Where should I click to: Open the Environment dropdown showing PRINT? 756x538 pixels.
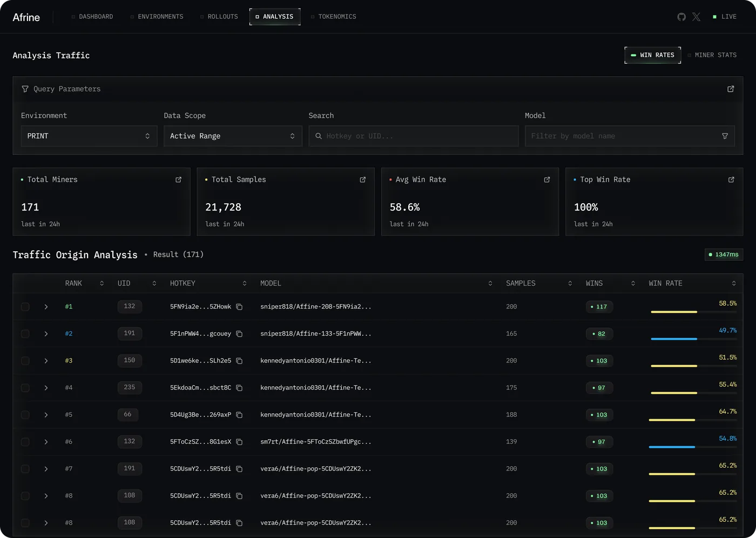pos(89,136)
